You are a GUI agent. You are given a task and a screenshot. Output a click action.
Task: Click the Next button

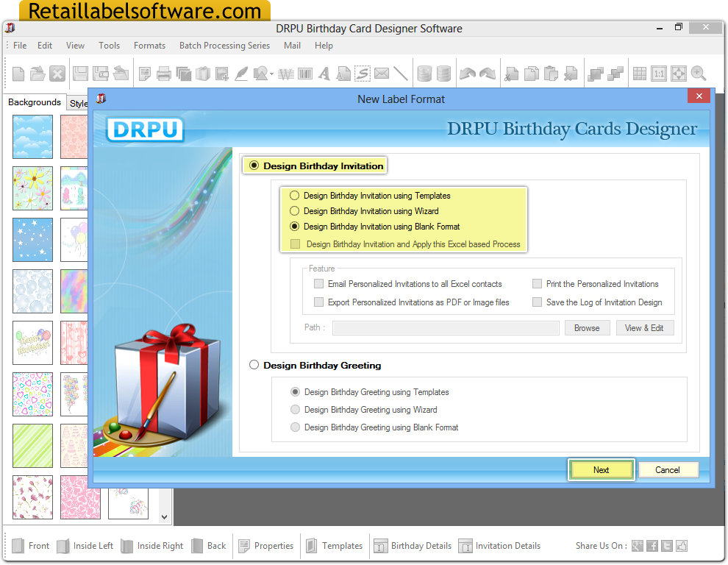[601, 469]
